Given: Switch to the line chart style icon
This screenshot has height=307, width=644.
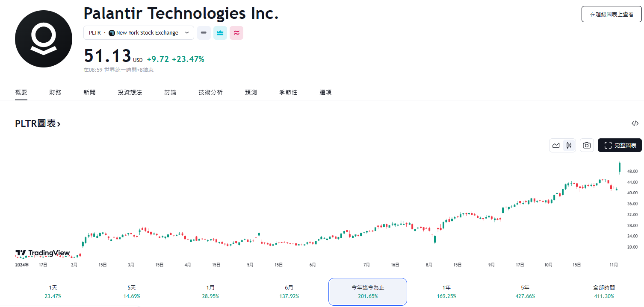Looking at the screenshot, I should 556,145.
